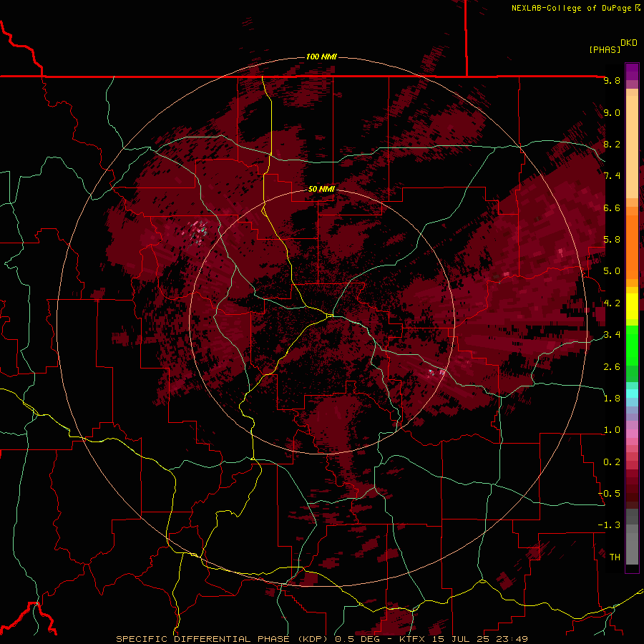Click the 5.8 legend value
The image size is (644, 644).
click(612, 240)
